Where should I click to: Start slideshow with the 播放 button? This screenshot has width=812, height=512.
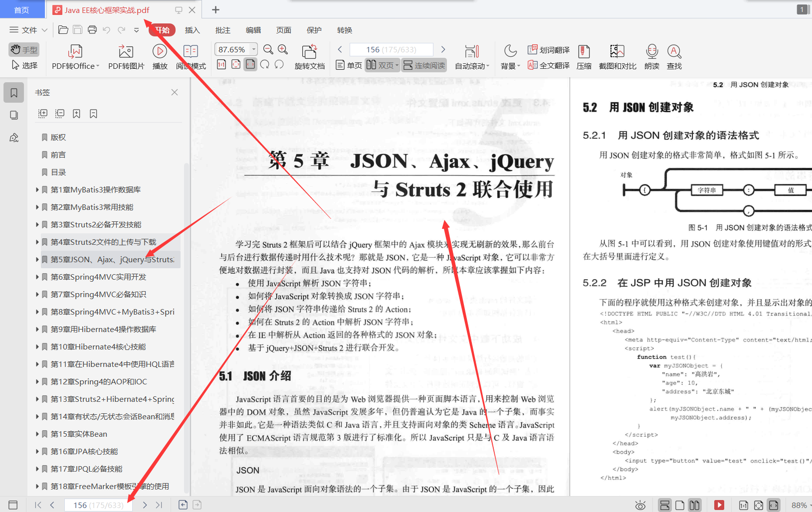[160, 57]
